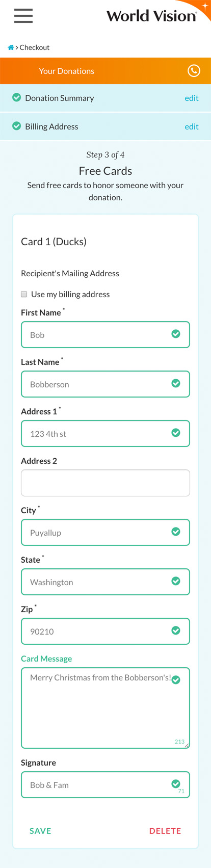Open the State dropdown showing Washington
This screenshot has height=868, width=211.
coord(106,582)
